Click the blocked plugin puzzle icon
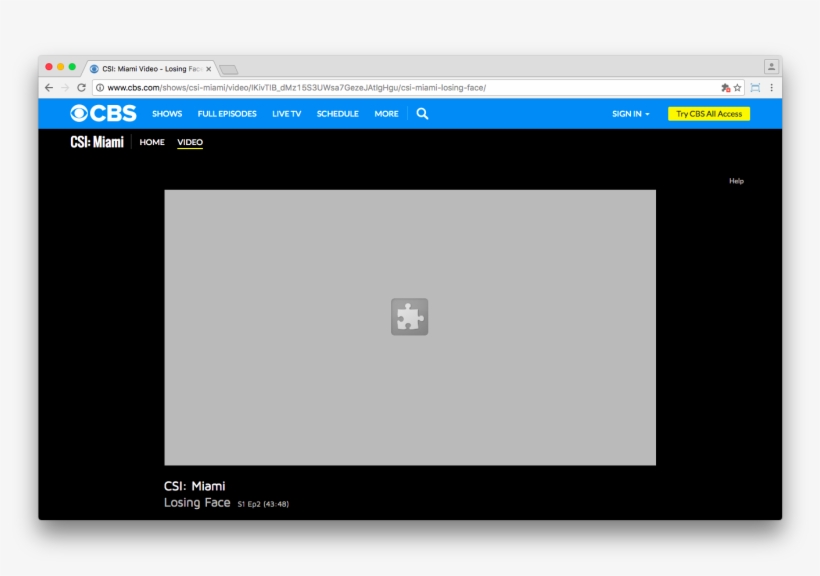 (x=409, y=317)
